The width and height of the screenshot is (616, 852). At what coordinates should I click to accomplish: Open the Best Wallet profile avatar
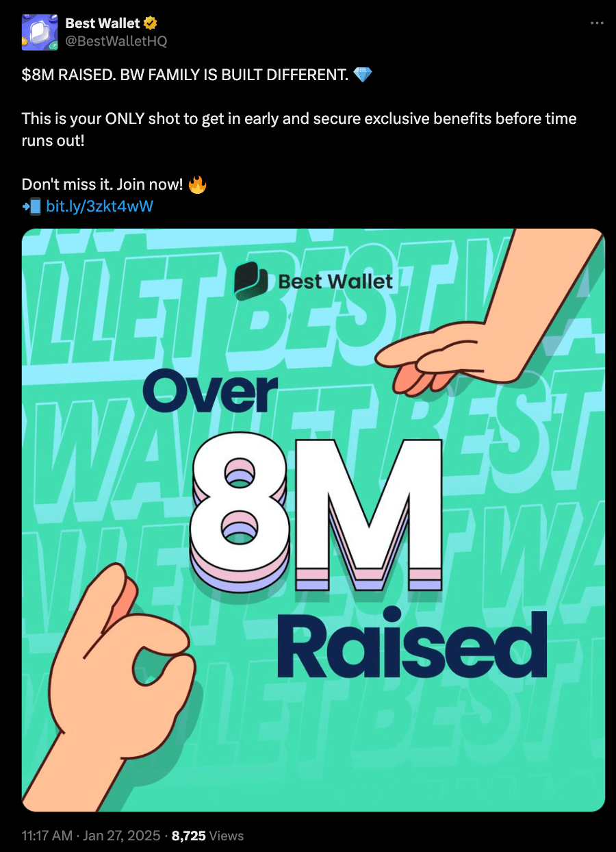(40, 32)
